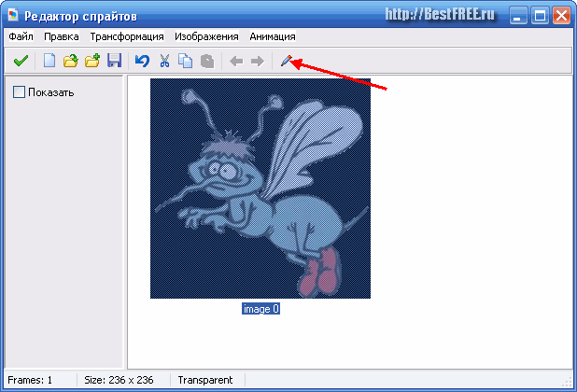The width and height of the screenshot is (577, 392).
Task: Minimize the sprite editor window
Action: [x=518, y=16]
